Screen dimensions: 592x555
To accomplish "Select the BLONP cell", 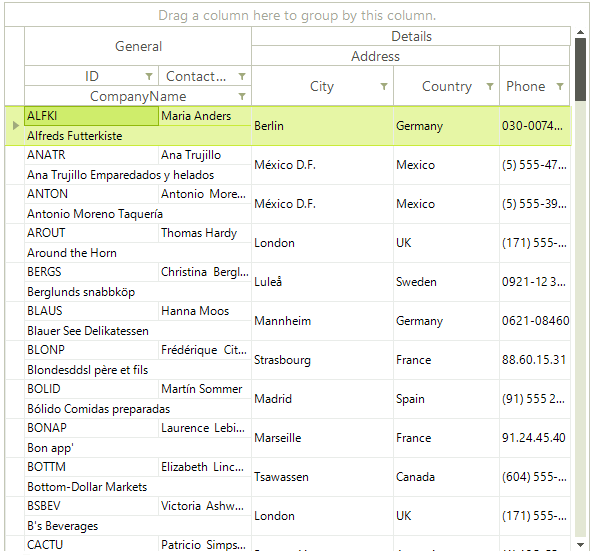I will tap(91, 350).
